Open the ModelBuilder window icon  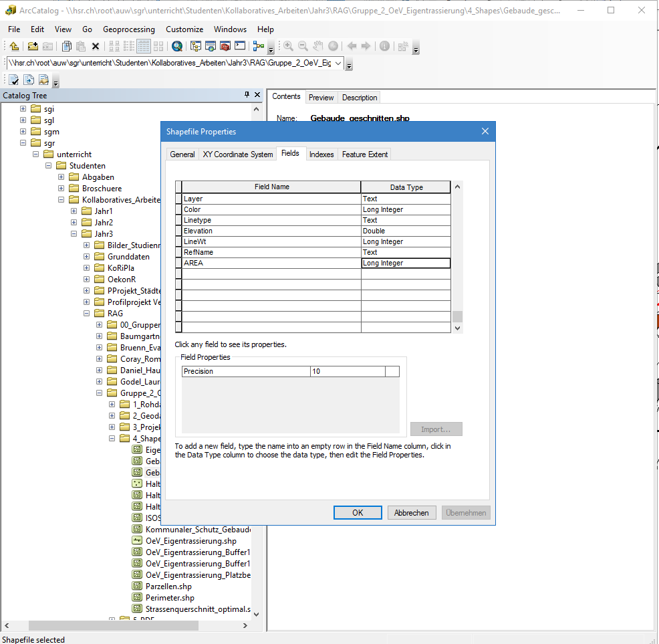coord(258,46)
